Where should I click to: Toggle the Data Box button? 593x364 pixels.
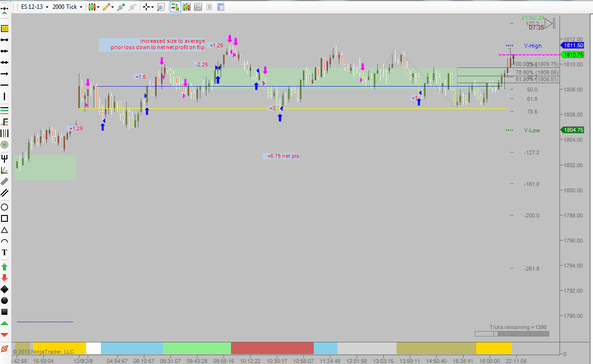[x=187, y=7]
